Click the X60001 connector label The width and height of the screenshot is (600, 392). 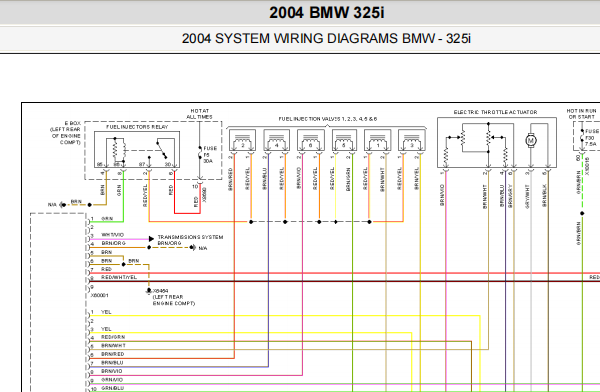click(99, 296)
